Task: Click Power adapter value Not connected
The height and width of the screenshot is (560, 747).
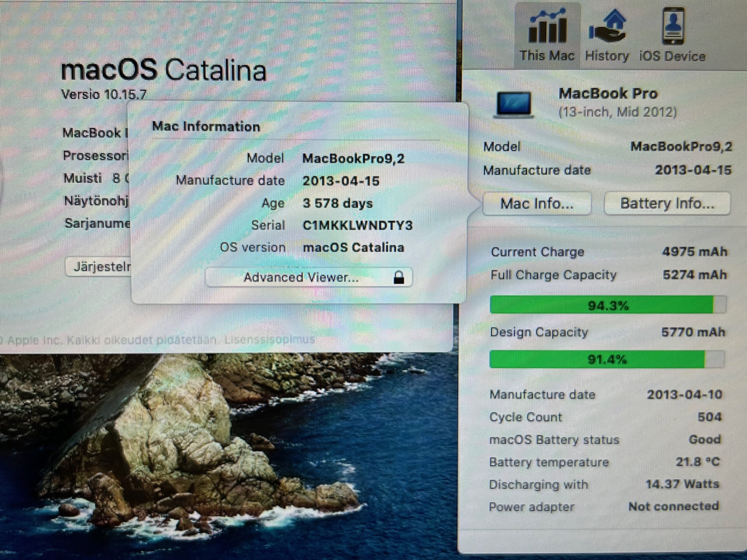Action: click(673, 506)
